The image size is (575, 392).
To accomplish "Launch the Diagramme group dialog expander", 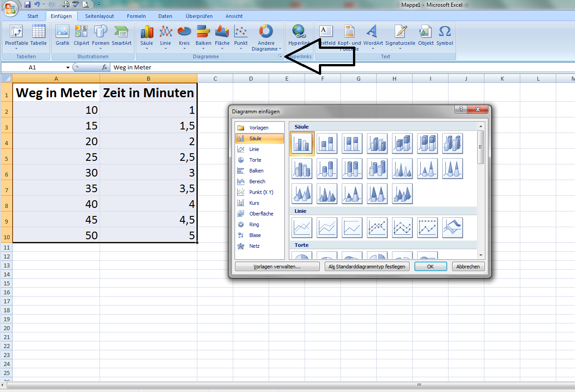I will pyautogui.click(x=280, y=56).
